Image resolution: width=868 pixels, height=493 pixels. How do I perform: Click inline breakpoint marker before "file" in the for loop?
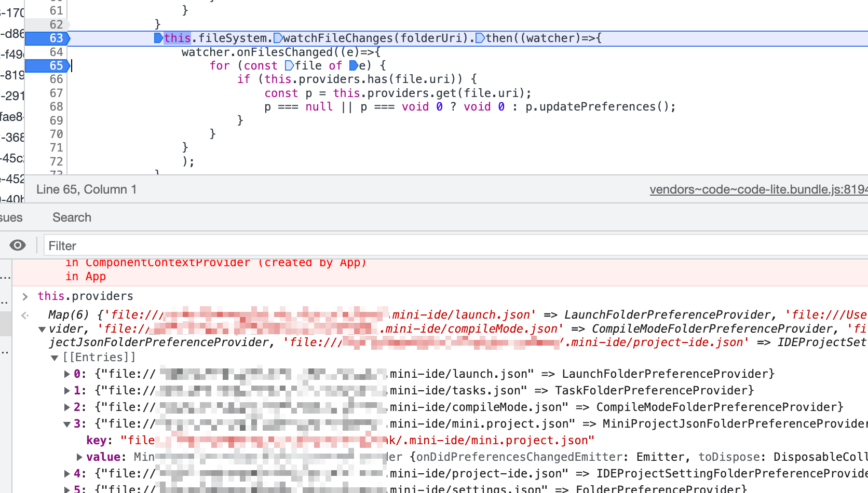click(289, 65)
